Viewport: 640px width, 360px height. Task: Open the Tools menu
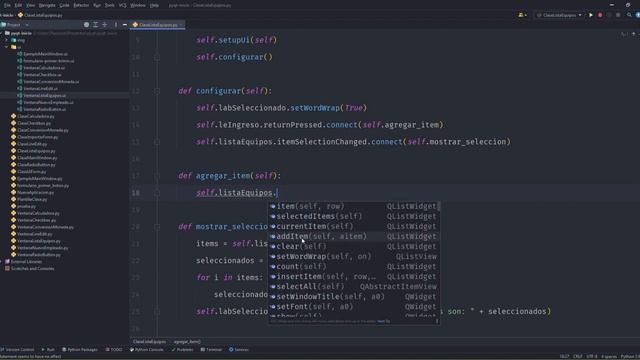point(110,5)
